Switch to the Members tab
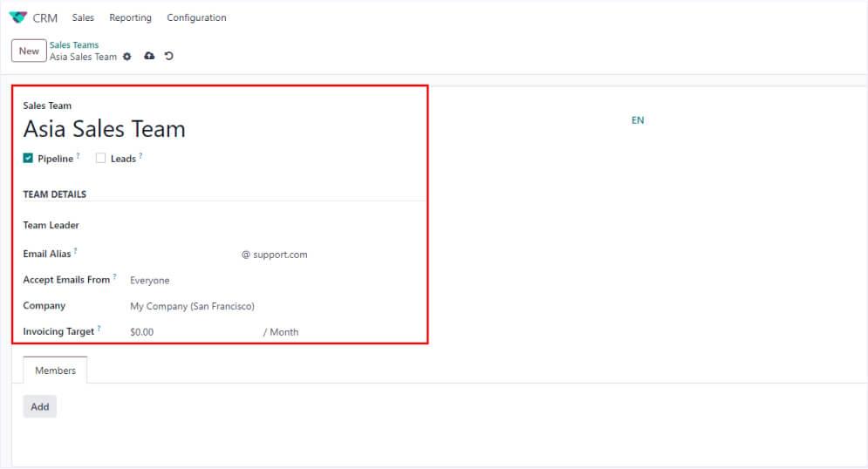Viewport: 868px width, 469px height. [55, 370]
